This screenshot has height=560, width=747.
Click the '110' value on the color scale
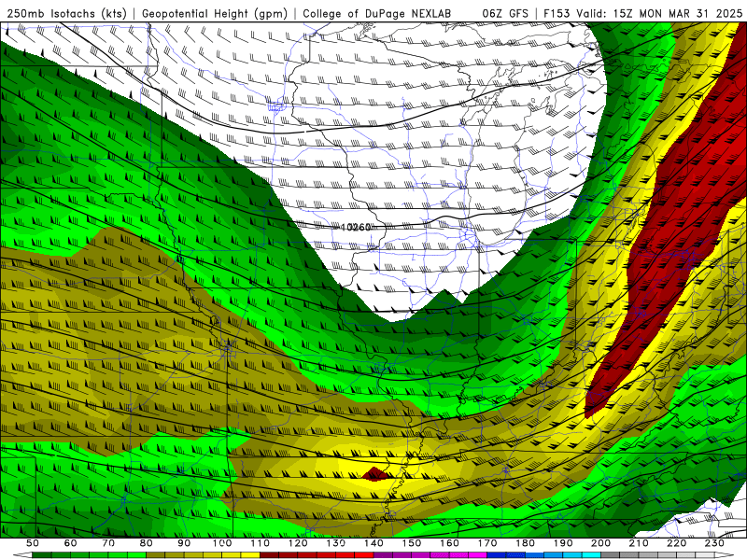coord(261,543)
